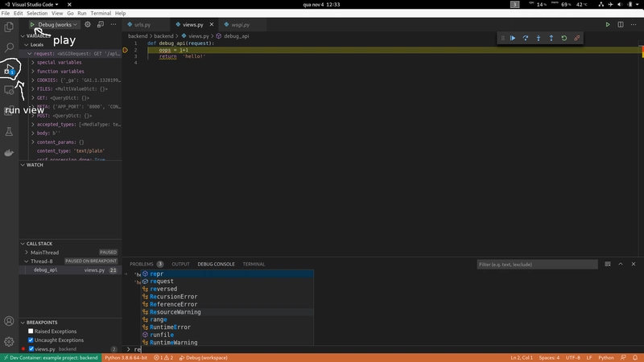Screen dimensions: 644x362
Task: Open the Search view in activity bar
Action: (10, 48)
